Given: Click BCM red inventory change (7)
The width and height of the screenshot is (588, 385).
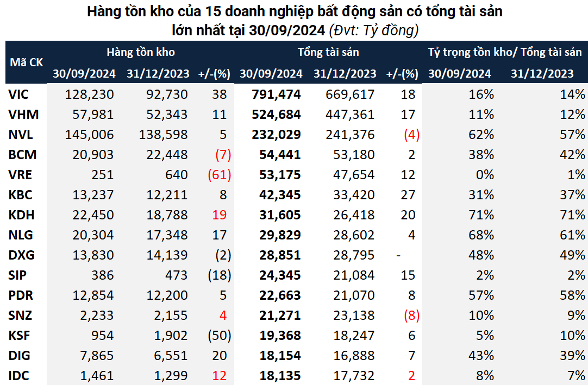Looking at the screenshot, I should (x=223, y=154).
